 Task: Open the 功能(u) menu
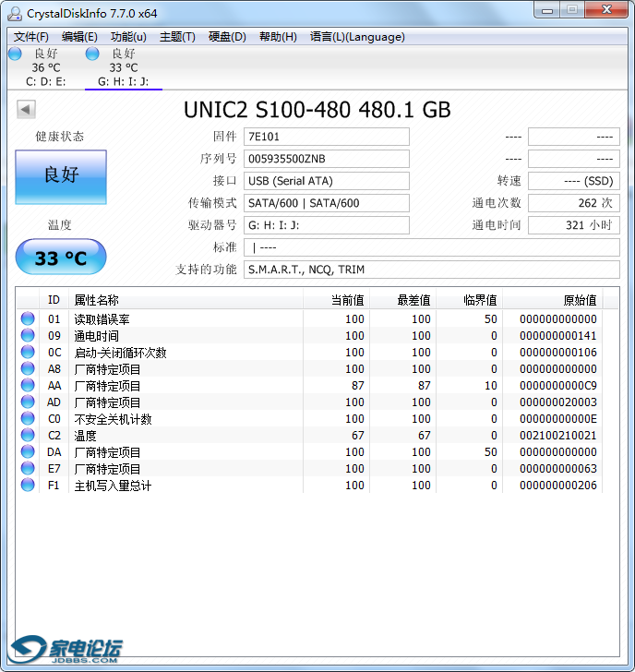coord(128,37)
